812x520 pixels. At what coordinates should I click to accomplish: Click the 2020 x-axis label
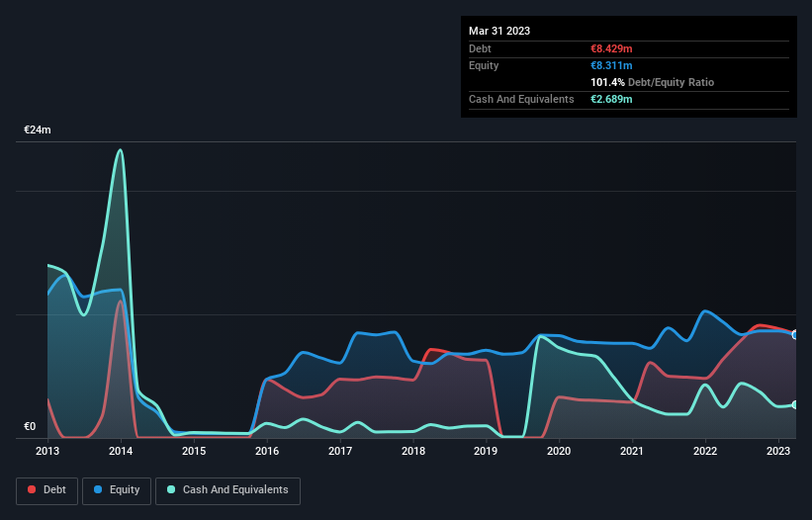[559, 451]
